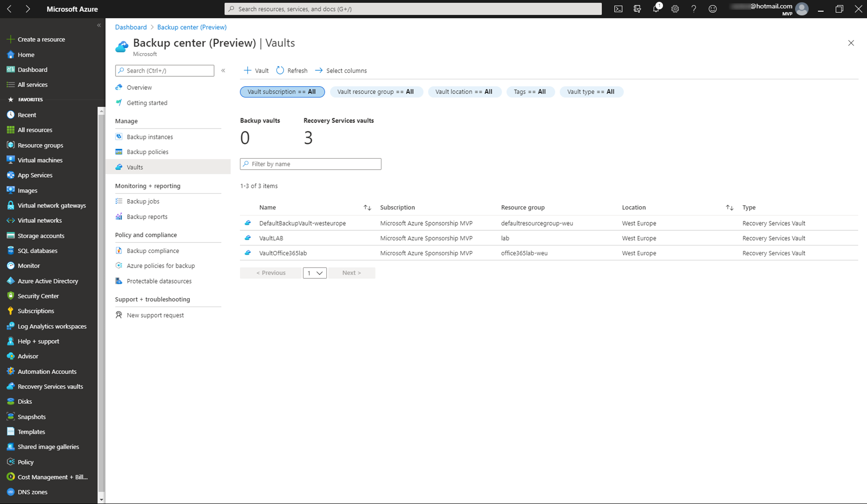Open Backup reports

[147, 217]
